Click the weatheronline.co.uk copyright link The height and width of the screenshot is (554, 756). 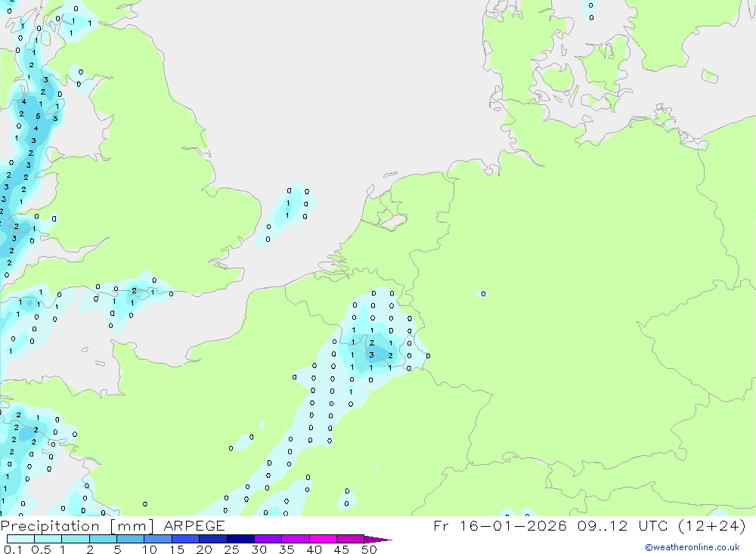pyautogui.click(x=692, y=547)
